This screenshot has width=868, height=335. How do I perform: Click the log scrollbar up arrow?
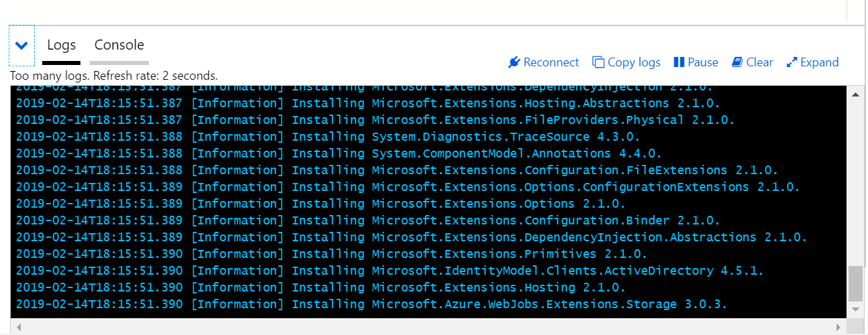pos(855,94)
